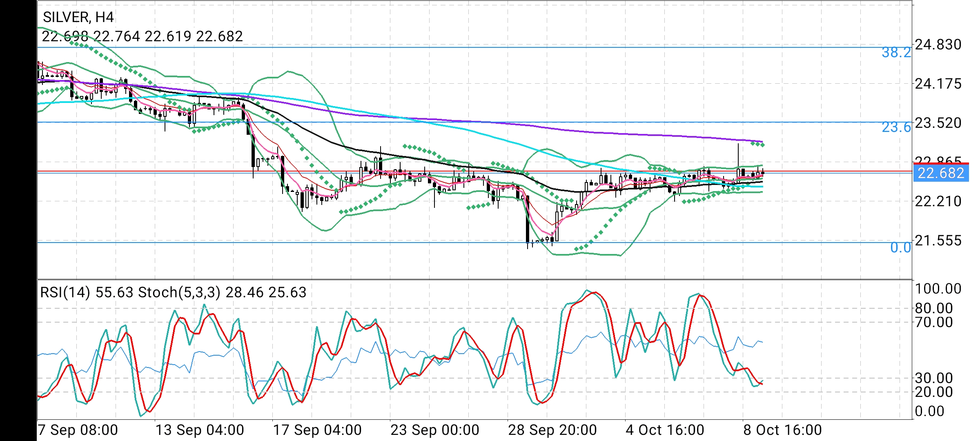Image resolution: width=980 pixels, height=441 pixels.
Task: Click the 17 Sep 04:00 time label
Action: [x=317, y=430]
